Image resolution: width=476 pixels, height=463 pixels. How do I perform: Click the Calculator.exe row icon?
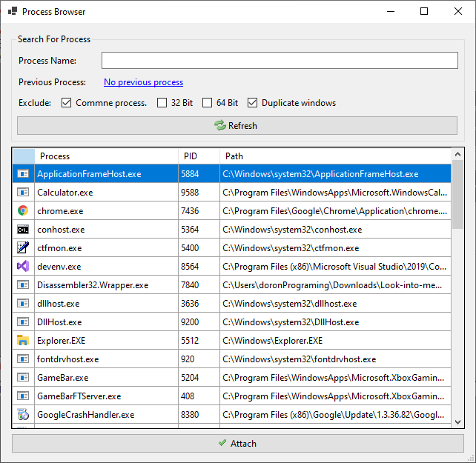(x=23, y=193)
